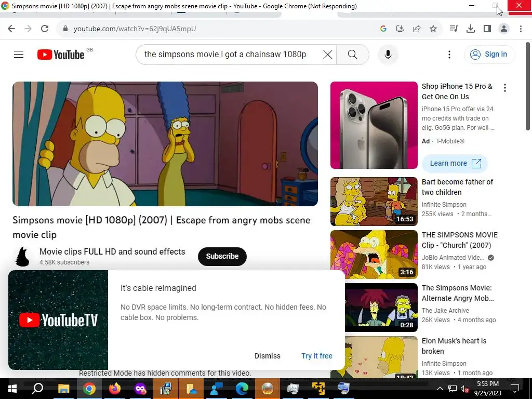The width and height of the screenshot is (532, 399).
Task: Click the address bar URL
Action: (x=135, y=29)
